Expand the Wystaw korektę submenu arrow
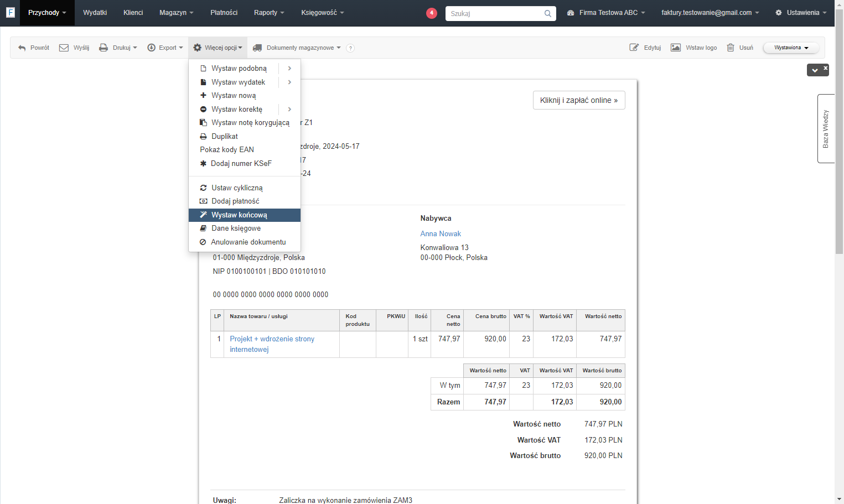The width and height of the screenshot is (844, 504). click(x=289, y=109)
